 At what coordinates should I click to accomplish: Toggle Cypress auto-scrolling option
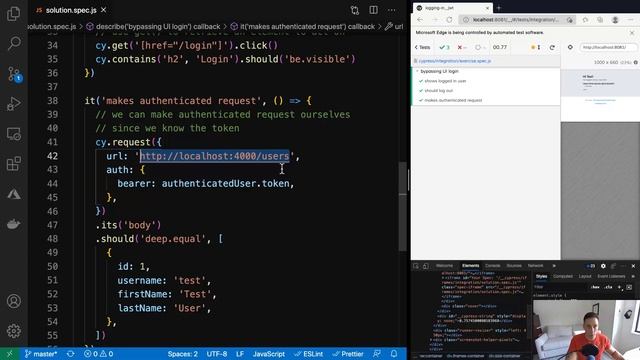click(536, 47)
